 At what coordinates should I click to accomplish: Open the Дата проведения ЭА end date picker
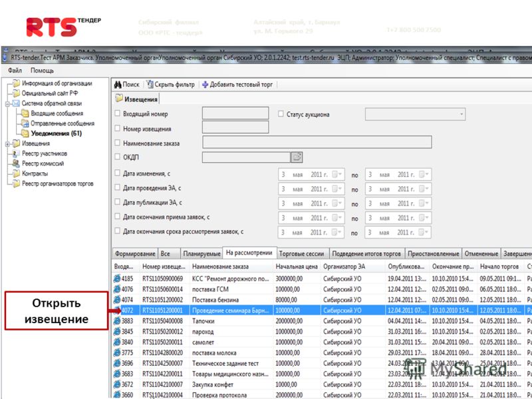[424, 189]
